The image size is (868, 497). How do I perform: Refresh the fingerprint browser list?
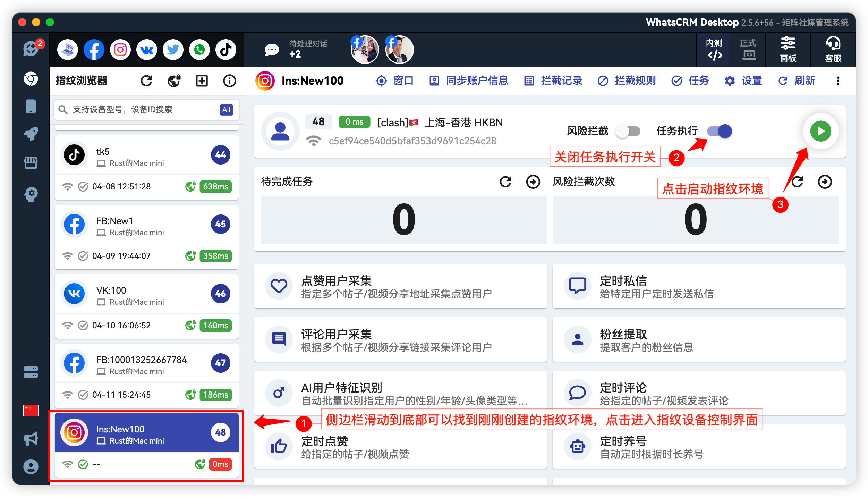[x=146, y=81]
